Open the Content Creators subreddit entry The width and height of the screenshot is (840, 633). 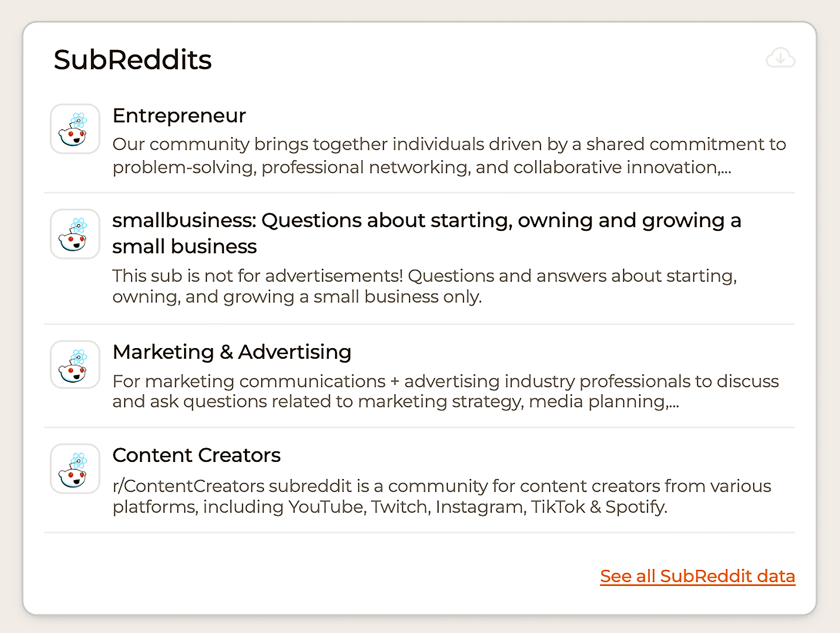tap(197, 455)
